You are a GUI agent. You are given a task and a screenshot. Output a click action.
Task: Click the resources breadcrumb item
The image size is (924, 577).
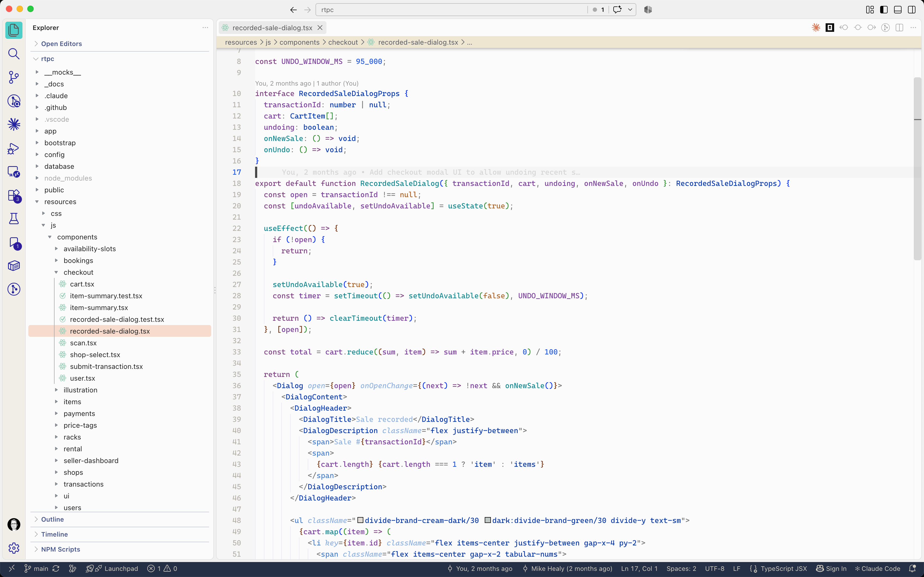[x=241, y=42]
